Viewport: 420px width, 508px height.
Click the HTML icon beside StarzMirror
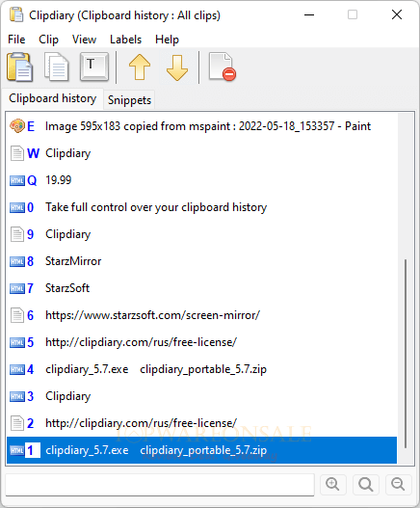coord(17,261)
